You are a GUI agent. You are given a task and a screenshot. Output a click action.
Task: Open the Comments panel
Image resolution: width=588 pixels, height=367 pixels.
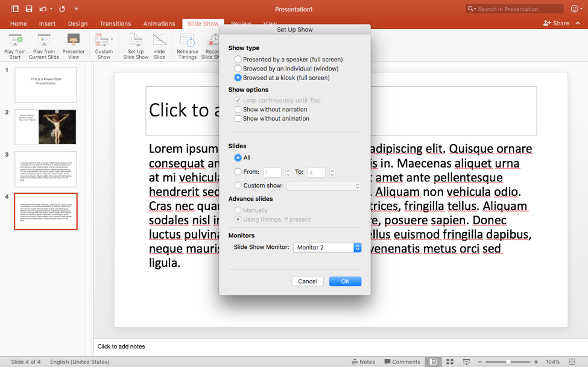(402, 362)
